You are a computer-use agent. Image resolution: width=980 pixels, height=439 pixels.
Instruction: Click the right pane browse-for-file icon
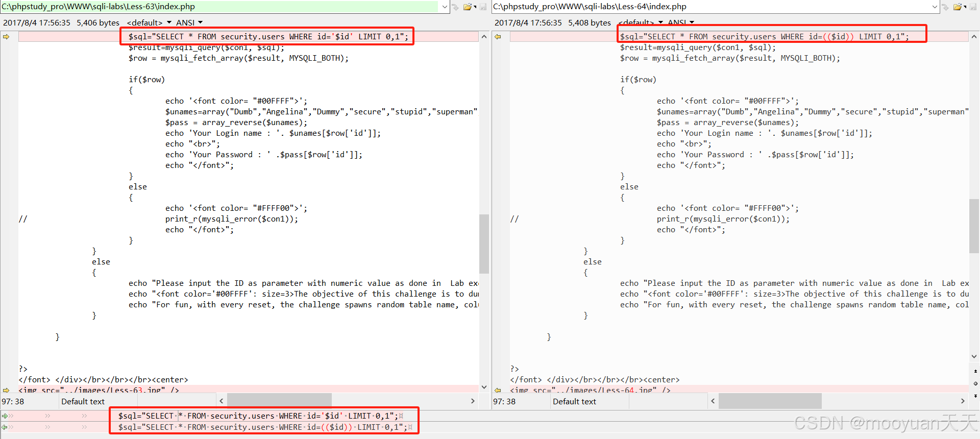click(946, 7)
